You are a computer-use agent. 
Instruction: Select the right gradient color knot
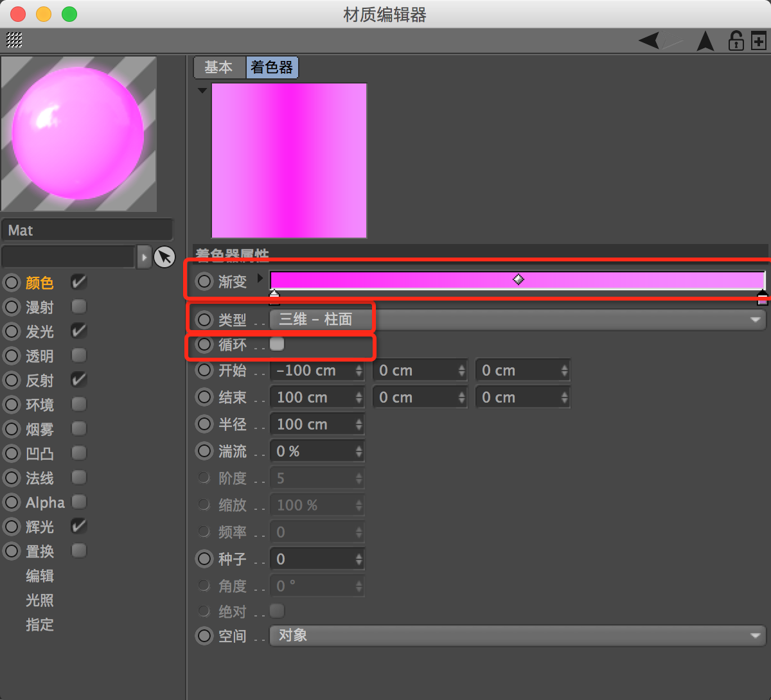pos(763,297)
